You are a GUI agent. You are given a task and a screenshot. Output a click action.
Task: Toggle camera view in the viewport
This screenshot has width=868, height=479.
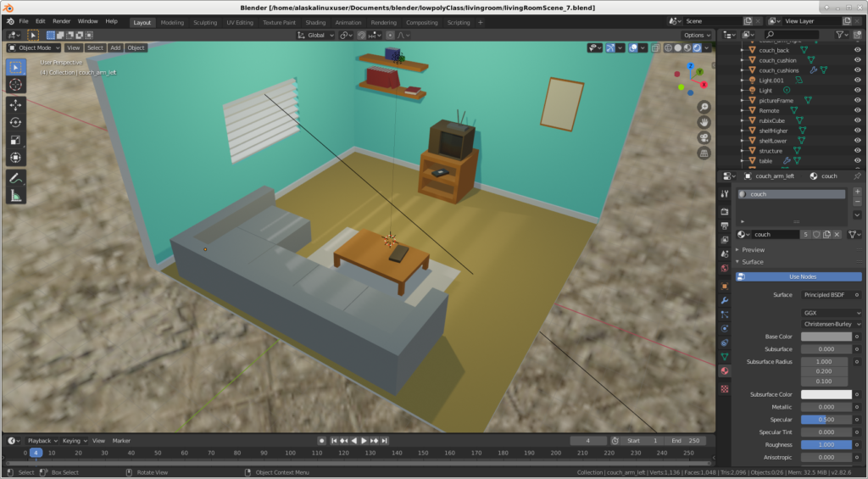(704, 138)
